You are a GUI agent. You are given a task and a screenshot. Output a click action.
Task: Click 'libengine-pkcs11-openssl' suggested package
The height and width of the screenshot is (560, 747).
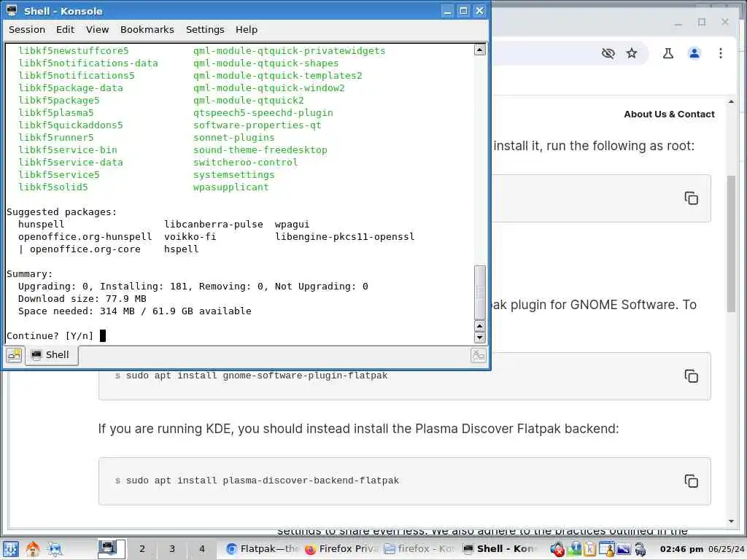[x=344, y=237]
